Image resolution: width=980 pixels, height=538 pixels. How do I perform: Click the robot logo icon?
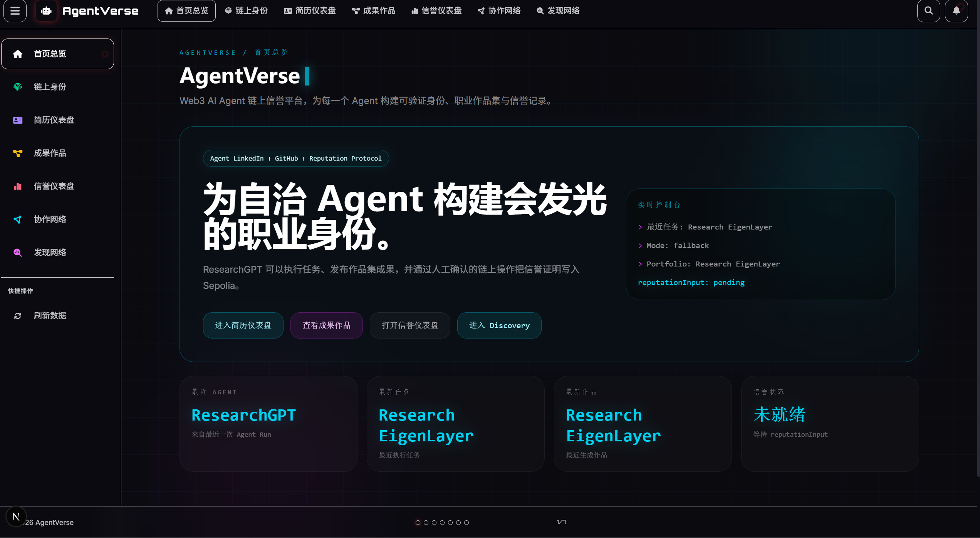46,11
